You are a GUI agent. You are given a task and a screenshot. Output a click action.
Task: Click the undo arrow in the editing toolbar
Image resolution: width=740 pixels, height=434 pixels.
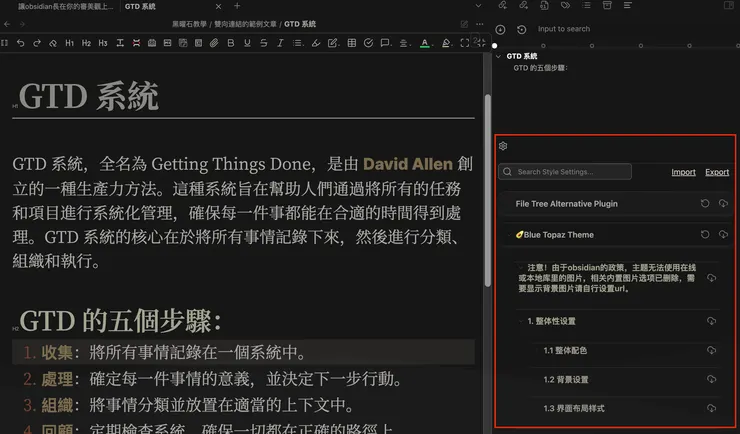pyautogui.click(x=22, y=43)
